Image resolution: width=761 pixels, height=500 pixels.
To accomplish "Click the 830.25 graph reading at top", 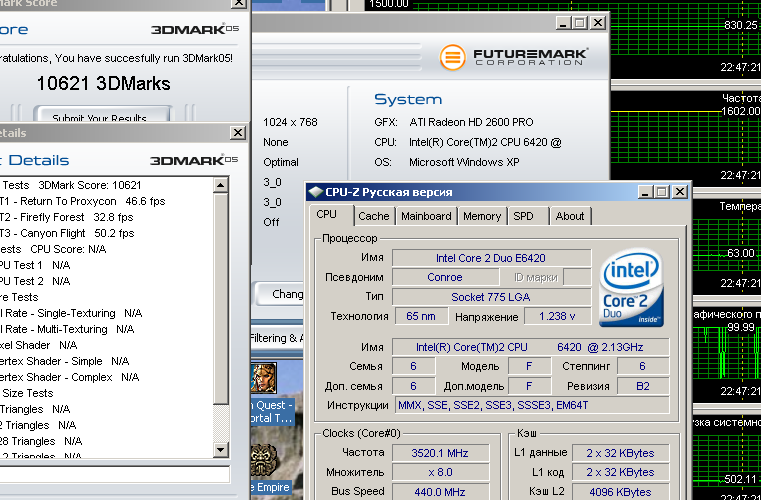I will (741, 25).
